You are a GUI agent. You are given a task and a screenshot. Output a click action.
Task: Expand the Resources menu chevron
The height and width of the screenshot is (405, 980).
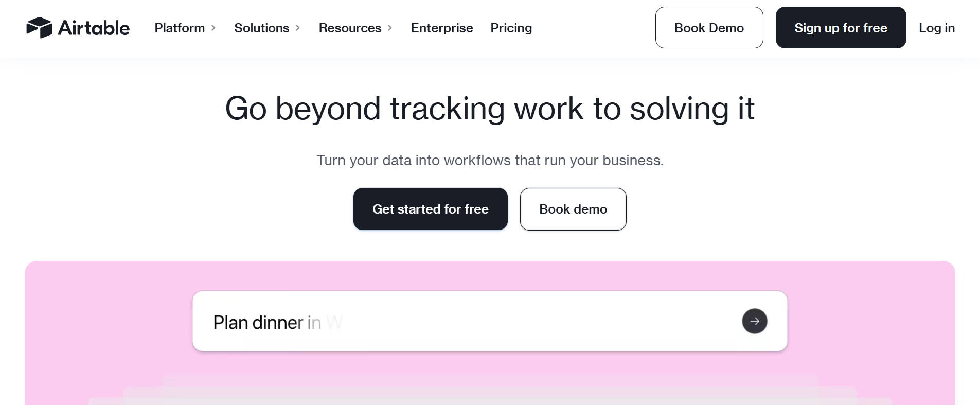390,28
